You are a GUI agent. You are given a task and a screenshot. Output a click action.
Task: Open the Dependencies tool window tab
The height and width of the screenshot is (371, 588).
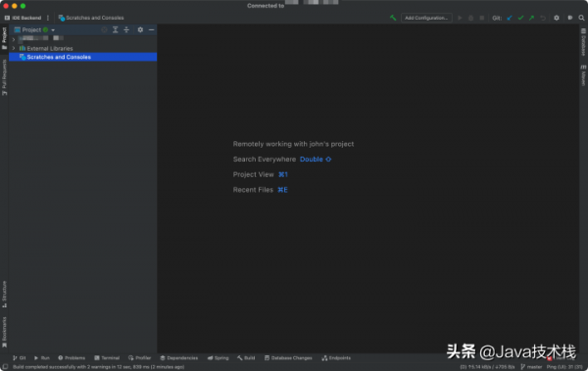click(x=179, y=358)
